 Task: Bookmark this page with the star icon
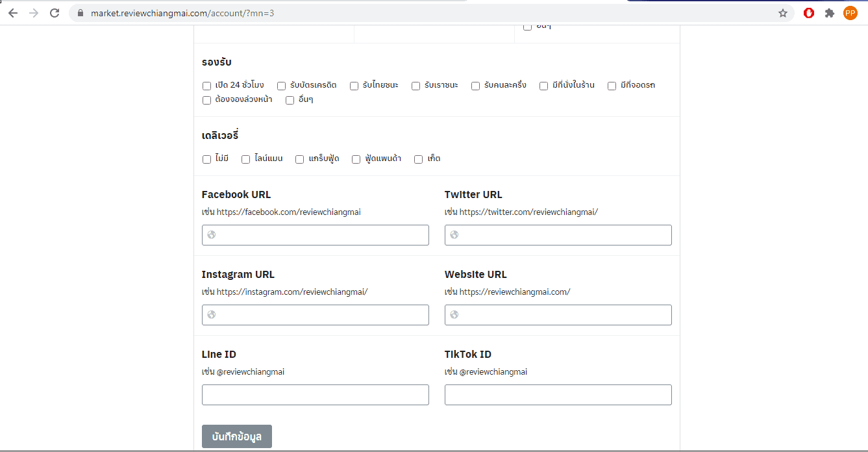click(783, 13)
